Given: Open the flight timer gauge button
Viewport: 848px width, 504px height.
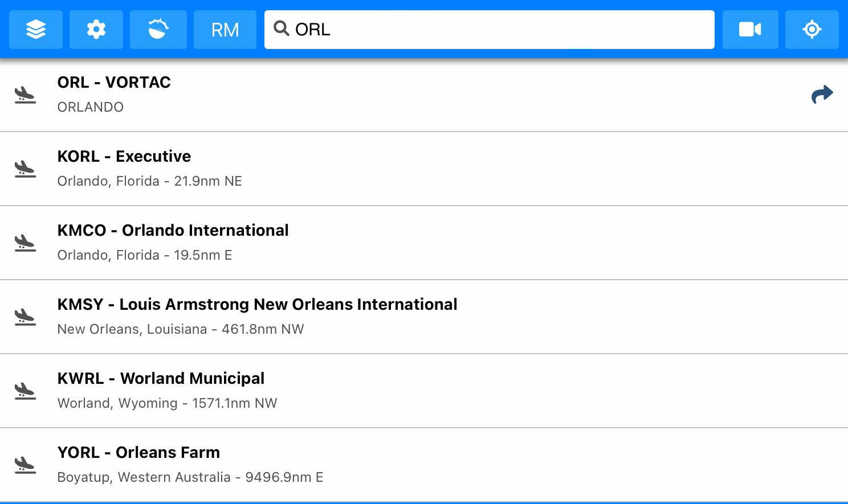Looking at the screenshot, I should (158, 29).
